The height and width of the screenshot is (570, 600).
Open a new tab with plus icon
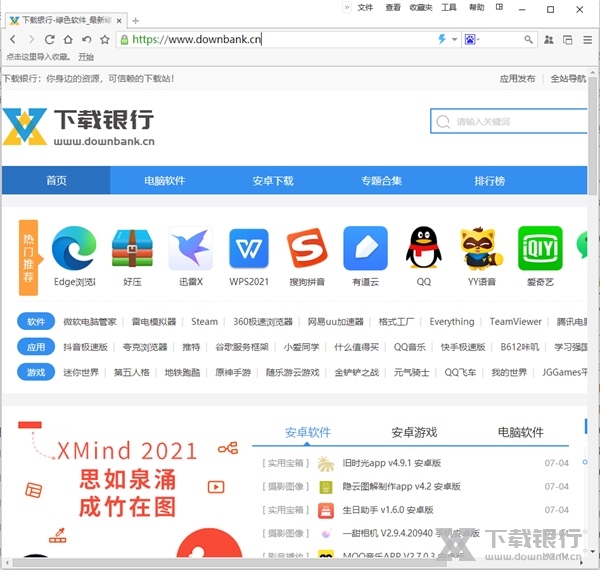pos(135,21)
